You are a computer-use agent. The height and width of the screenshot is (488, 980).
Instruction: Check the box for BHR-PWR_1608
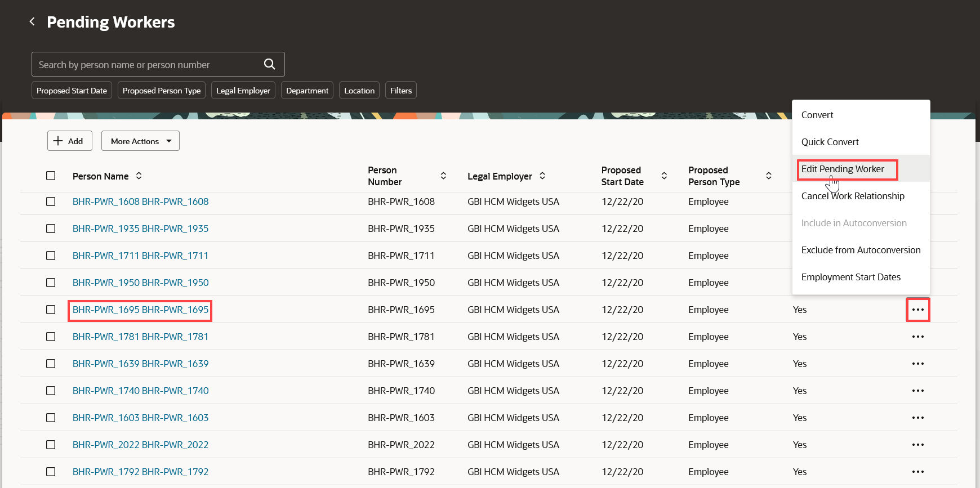coord(51,202)
